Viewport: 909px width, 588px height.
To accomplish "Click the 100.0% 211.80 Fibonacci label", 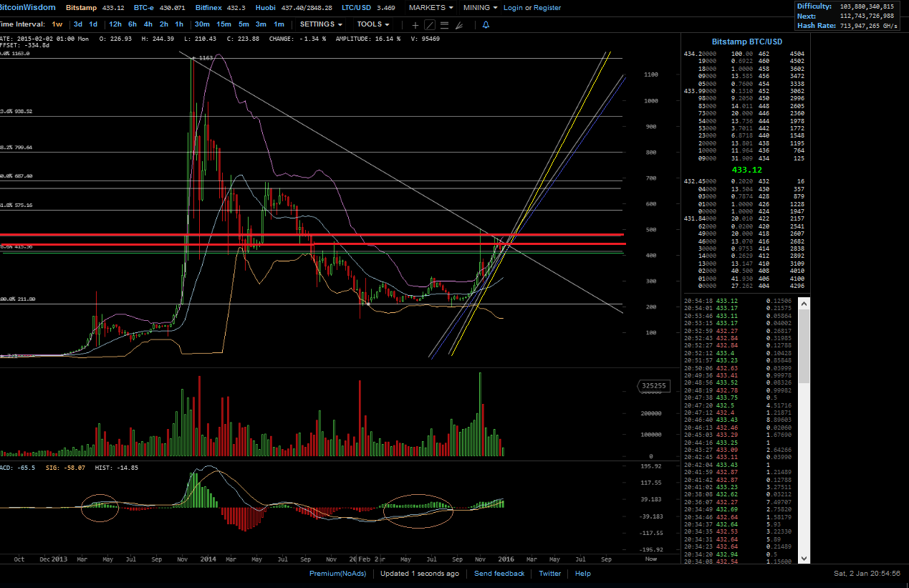I will pos(18,299).
